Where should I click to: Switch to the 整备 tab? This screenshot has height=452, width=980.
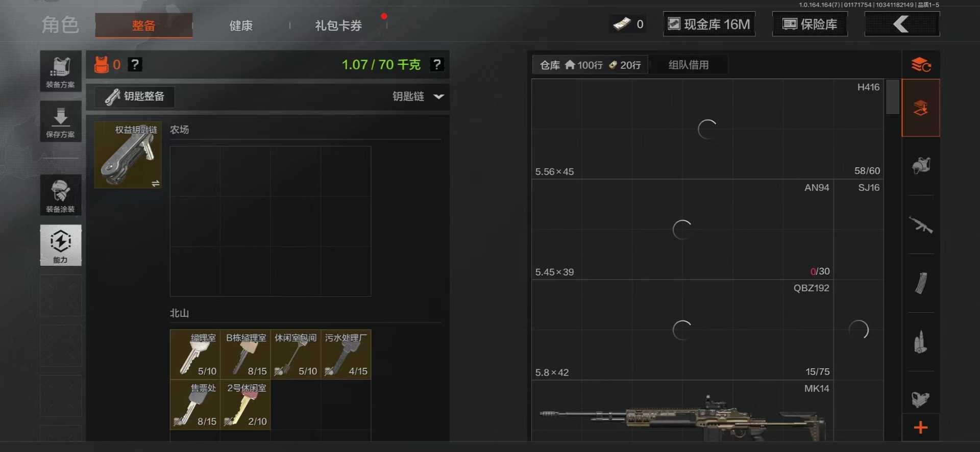point(143,26)
